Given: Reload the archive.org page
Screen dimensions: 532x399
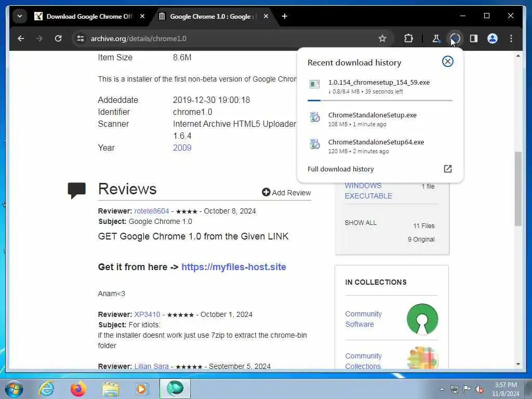Looking at the screenshot, I should click(58, 38).
